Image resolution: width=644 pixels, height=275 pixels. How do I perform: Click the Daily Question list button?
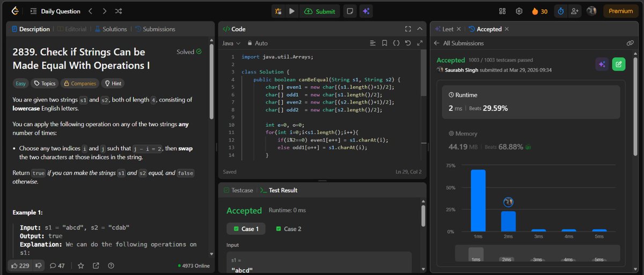(55, 11)
